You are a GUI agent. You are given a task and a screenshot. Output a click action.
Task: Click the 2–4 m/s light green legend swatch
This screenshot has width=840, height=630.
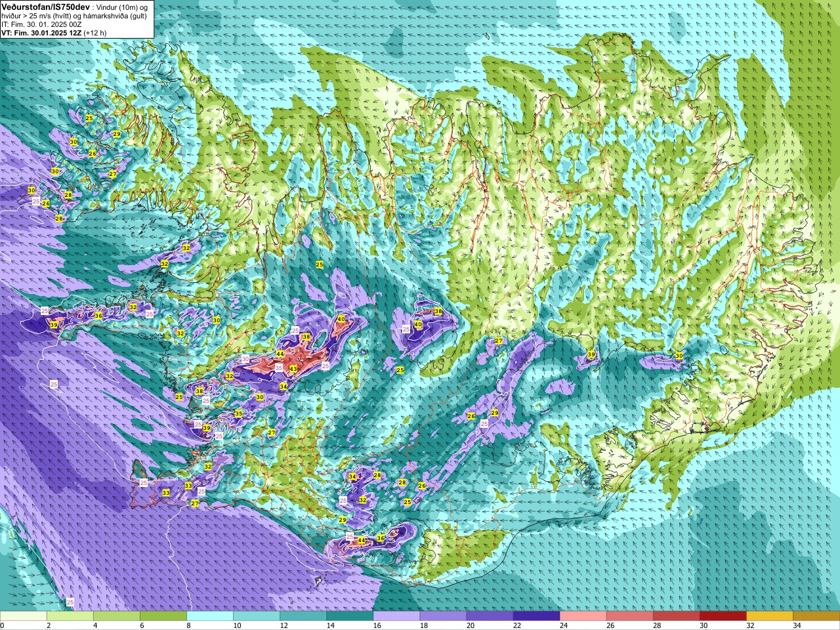tap(70, 616)
